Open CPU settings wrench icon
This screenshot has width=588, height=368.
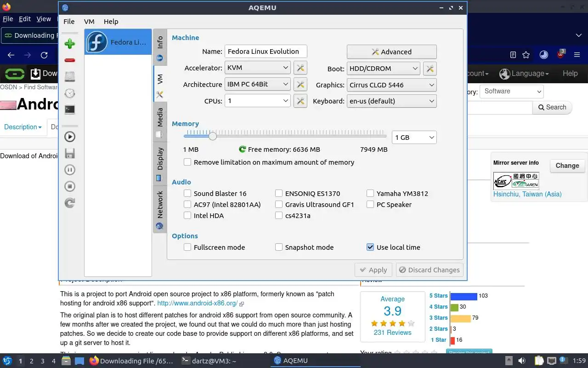click(x=300, y=101)
